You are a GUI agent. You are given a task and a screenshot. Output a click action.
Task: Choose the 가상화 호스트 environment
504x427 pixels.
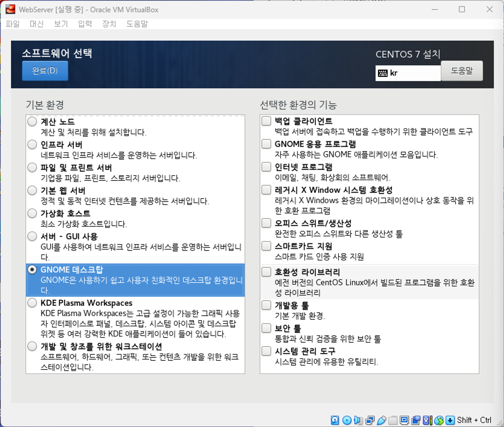click(x=32, y=213)
